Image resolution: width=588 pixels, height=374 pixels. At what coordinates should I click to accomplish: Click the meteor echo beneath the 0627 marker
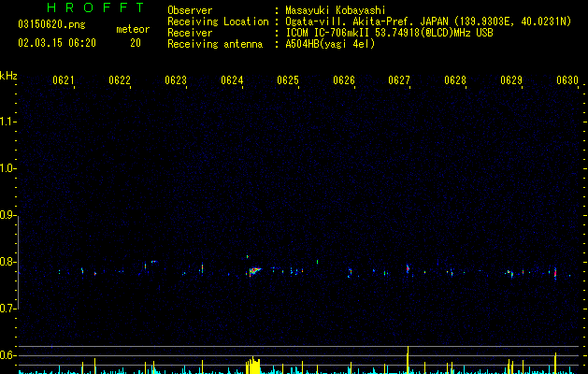pyautogui.click(x=408, y=269)
